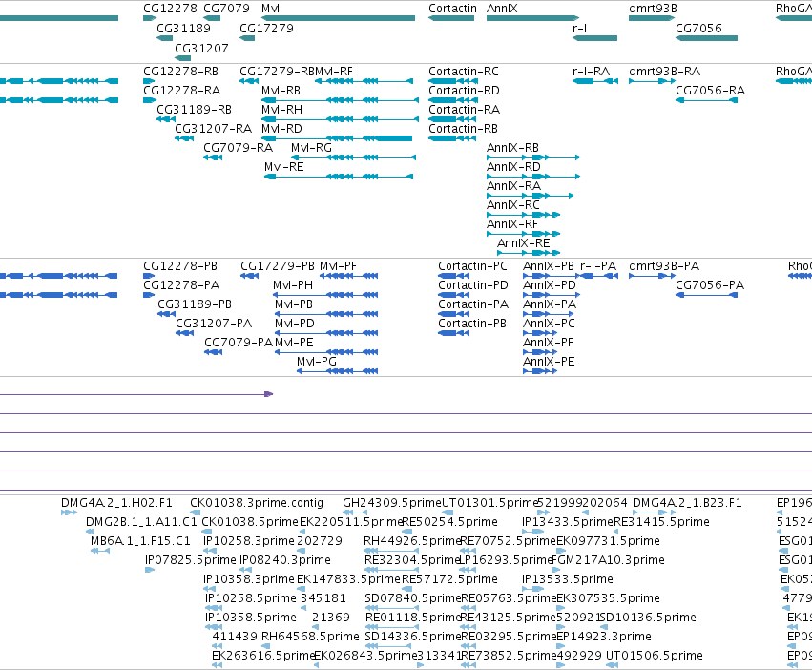
Task: Click the CG7056-PA protein label
Action: tap(710, 285)
